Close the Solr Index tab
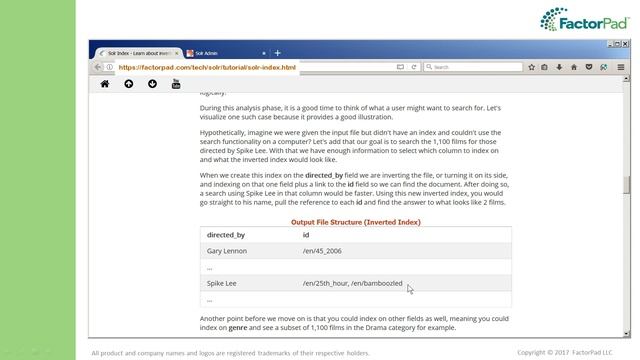Viewport: 640px width, 360px height. click(x=176, y=53)
